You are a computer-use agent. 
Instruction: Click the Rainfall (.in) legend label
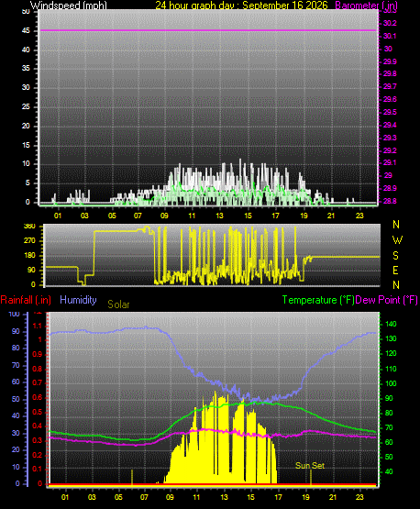26,300
